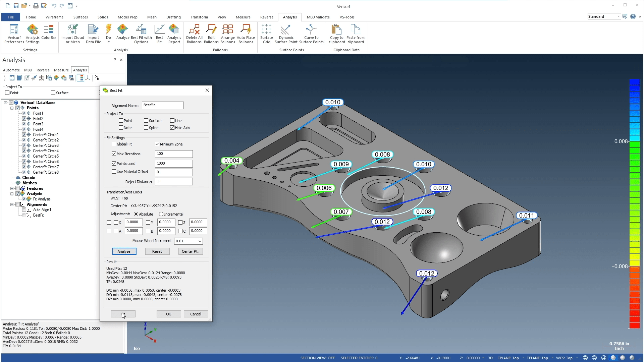The image size is (644, 362).
Task: Toggle the Use Material Offset checkbox
Action: pos(114,172)
